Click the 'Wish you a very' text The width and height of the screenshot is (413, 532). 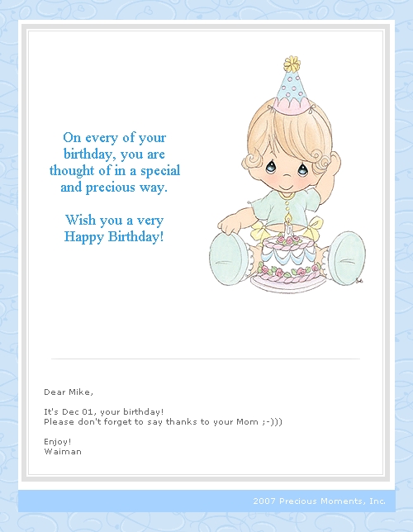[x=114, y=221]
